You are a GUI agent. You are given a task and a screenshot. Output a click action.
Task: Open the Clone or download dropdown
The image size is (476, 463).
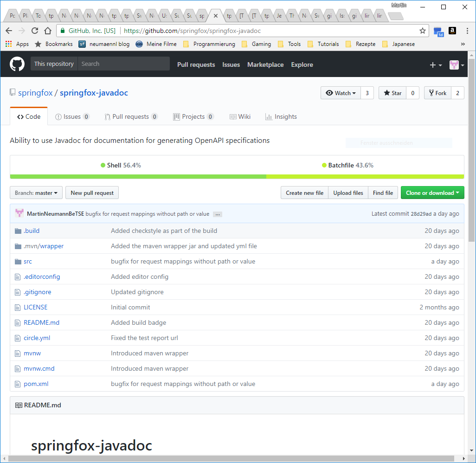click(432, 193)
